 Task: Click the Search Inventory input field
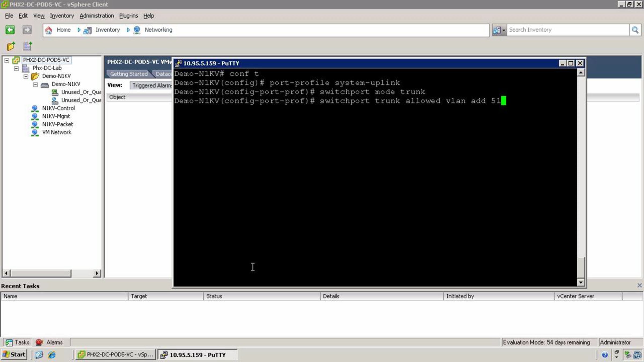(x=568, y=30)
